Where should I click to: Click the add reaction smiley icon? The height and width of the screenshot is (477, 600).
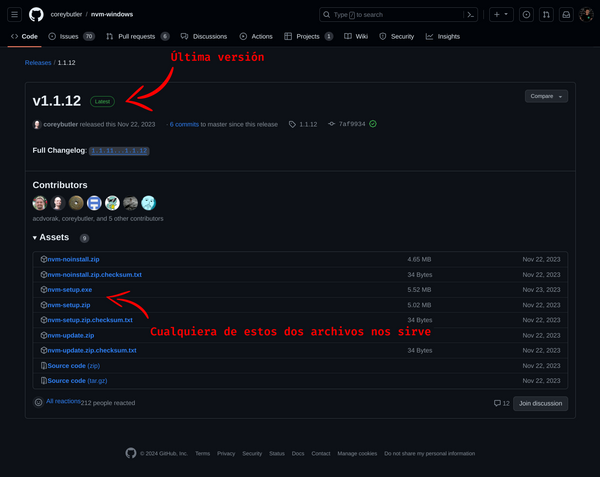pos(38,402)
